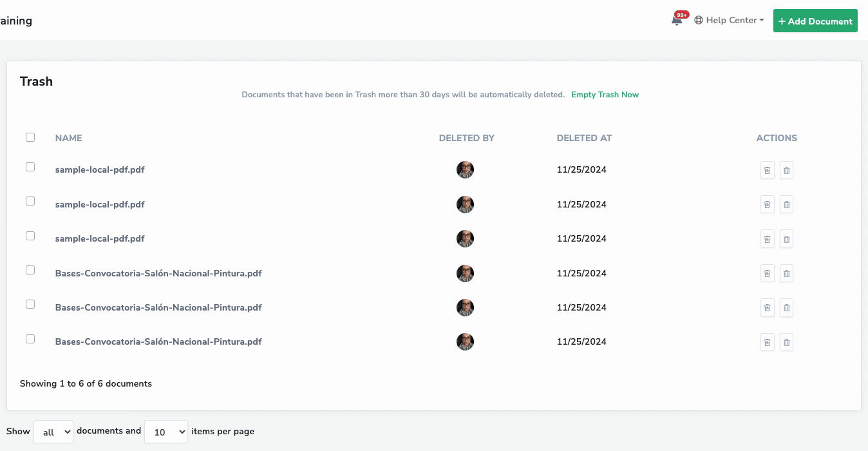Restore the first Bases-Convocatoria PDF
The width and height of the screenshot is (868, 451).
[x=767, y=273]
